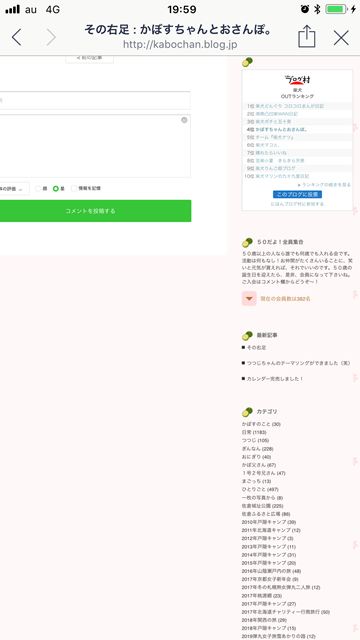Viewport: 360px width, 640px height.
Task: Open category 2017年京都女子新年会 (9)
Action: [270, 579]
